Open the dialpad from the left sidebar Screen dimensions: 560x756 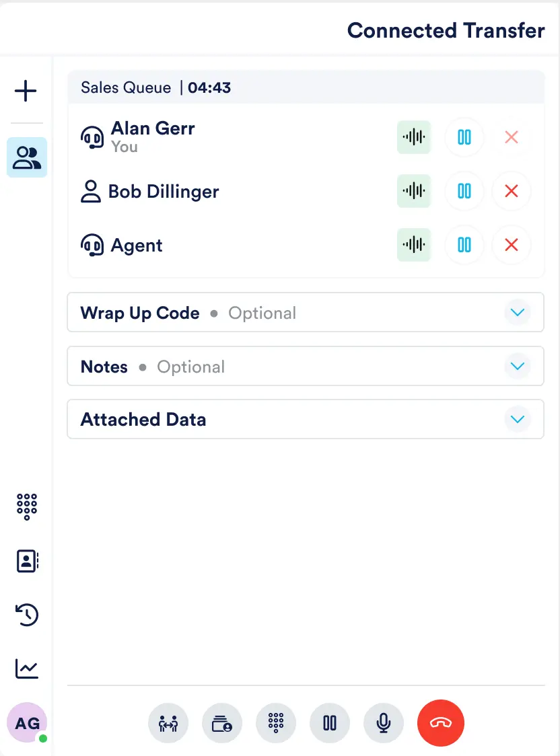[26, 507]
